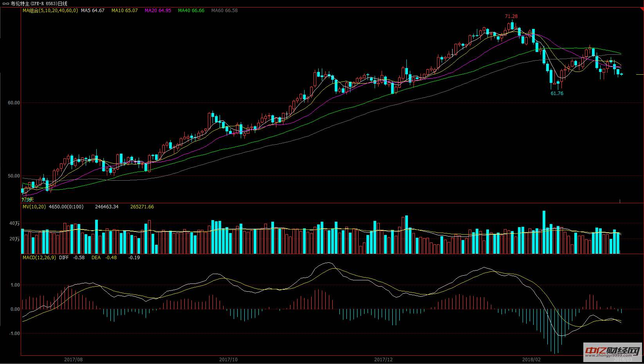Click the green MA40 value label

coord(191,11)
